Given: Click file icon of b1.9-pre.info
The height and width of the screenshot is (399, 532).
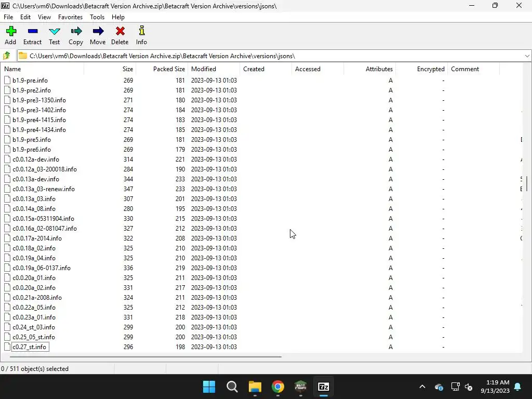Looking at the screenshot, I should [7, 80].
